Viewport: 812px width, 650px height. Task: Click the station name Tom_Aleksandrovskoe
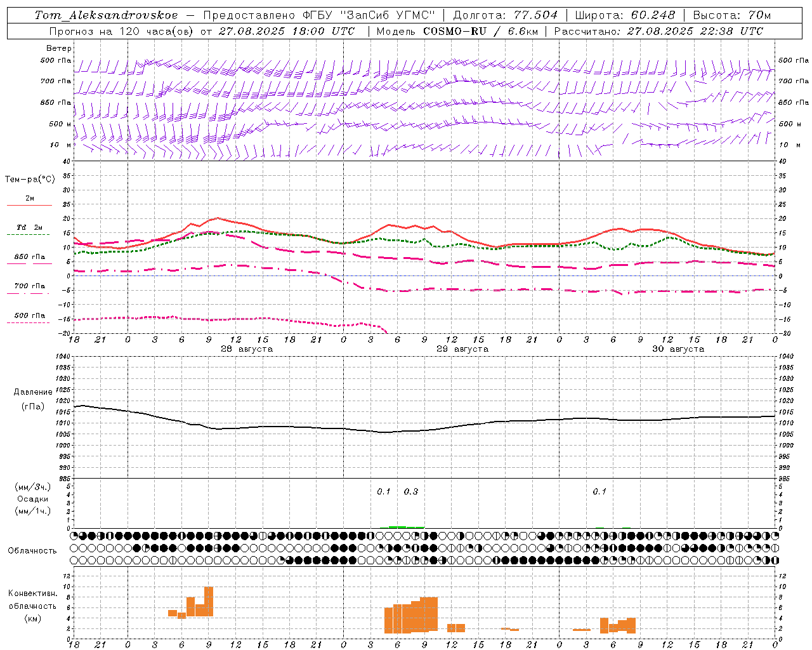click(x=107, y=15)
